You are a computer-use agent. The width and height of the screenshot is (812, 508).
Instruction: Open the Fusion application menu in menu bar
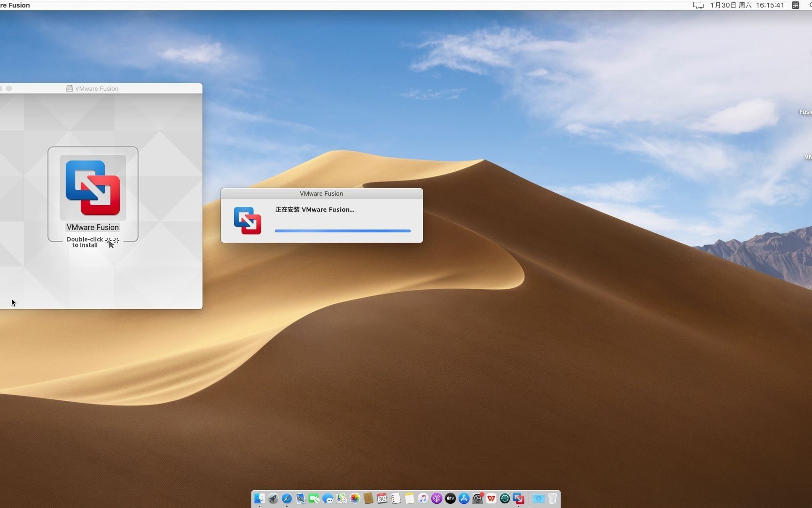click(15, 5)
